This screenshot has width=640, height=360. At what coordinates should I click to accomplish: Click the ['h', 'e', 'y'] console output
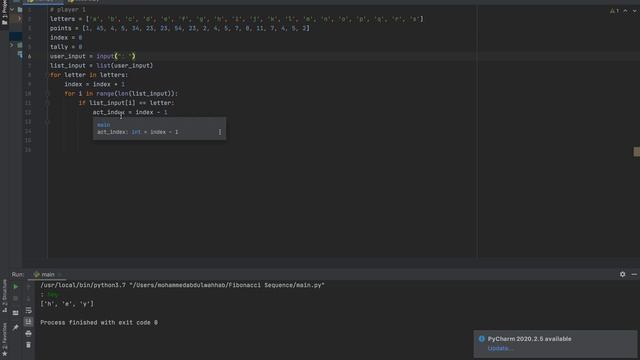point(67,304)
